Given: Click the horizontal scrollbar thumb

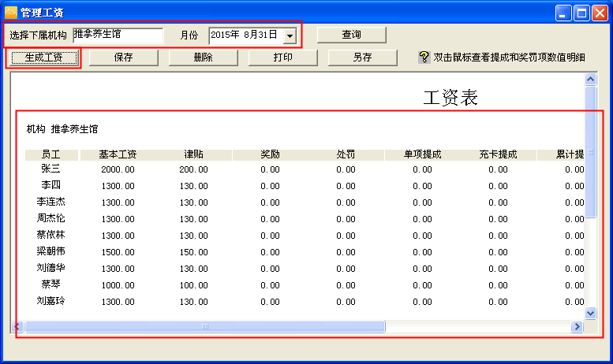Looking at the screenshot, I should coord(205,326).
